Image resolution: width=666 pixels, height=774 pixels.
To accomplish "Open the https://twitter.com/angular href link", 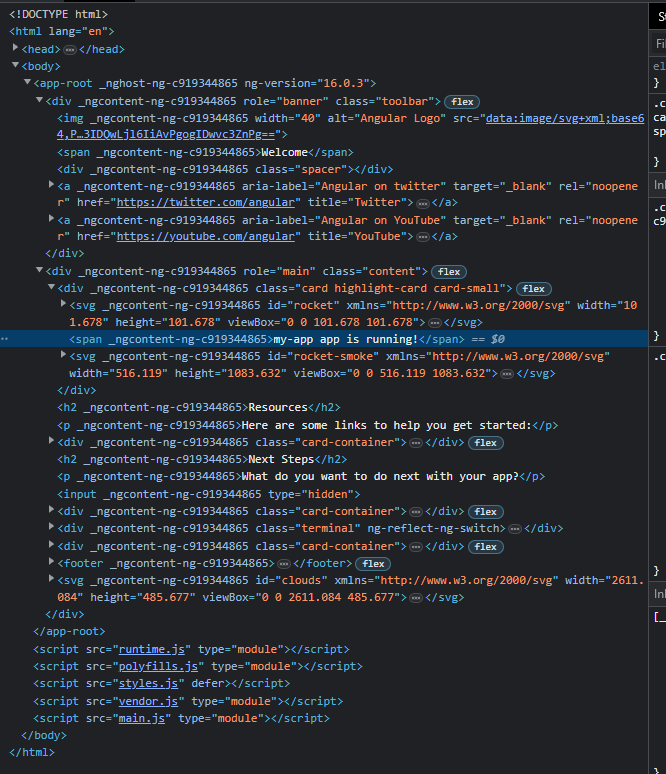I will 205,202.
